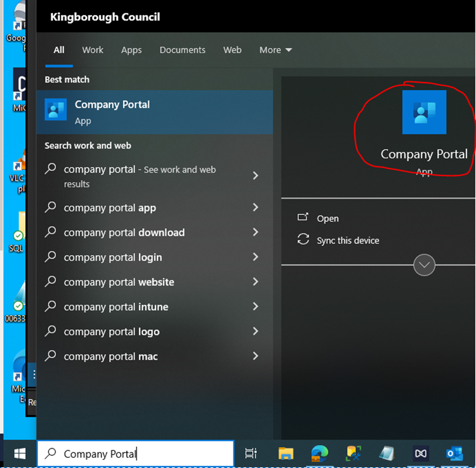Switch to the All tab
The height and width of the screenshot is (468, 476).
click(59, 50)
